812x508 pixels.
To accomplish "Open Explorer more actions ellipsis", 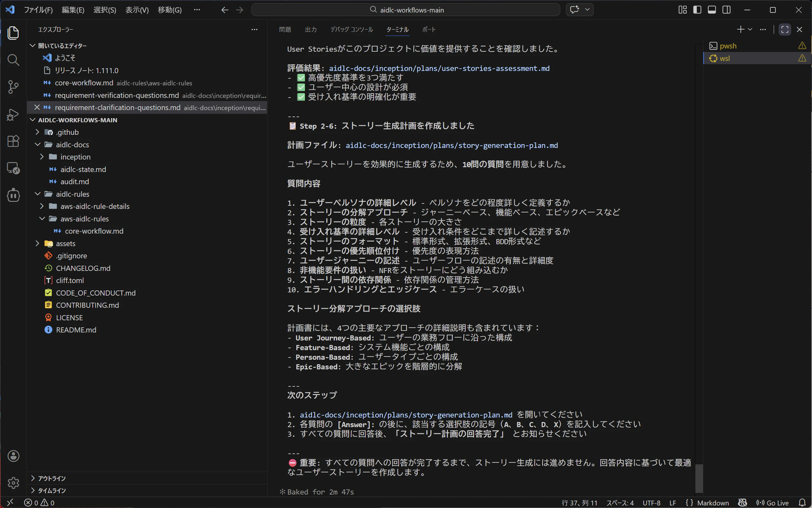I will 254,30.
